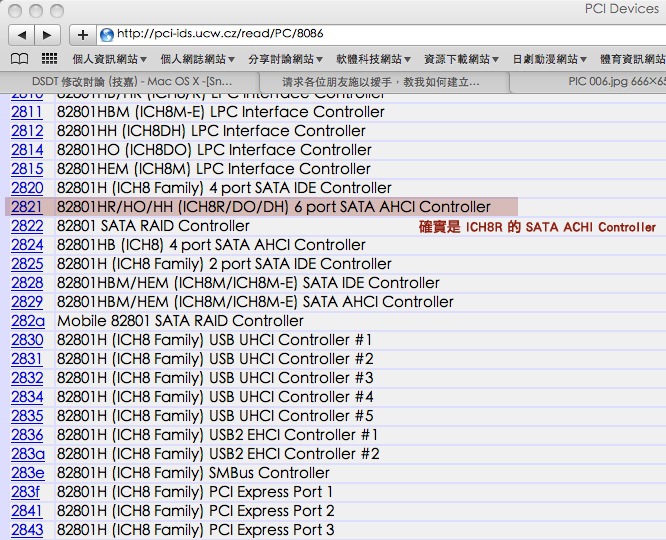The height and width of the screenshot is (540, 666).
Task: Open device ID 2829 link
Action: coord(27,302)
